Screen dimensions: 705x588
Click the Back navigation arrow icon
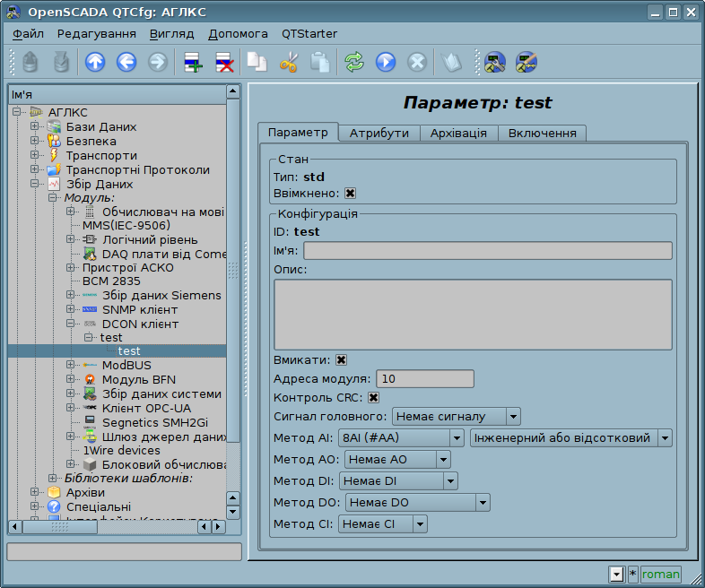click(126, 62)
